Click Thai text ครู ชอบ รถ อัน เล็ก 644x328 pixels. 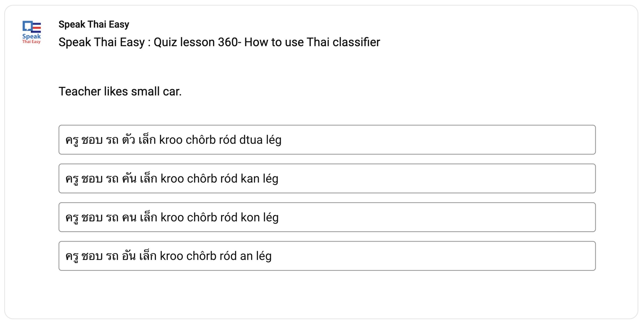point(111,256)
